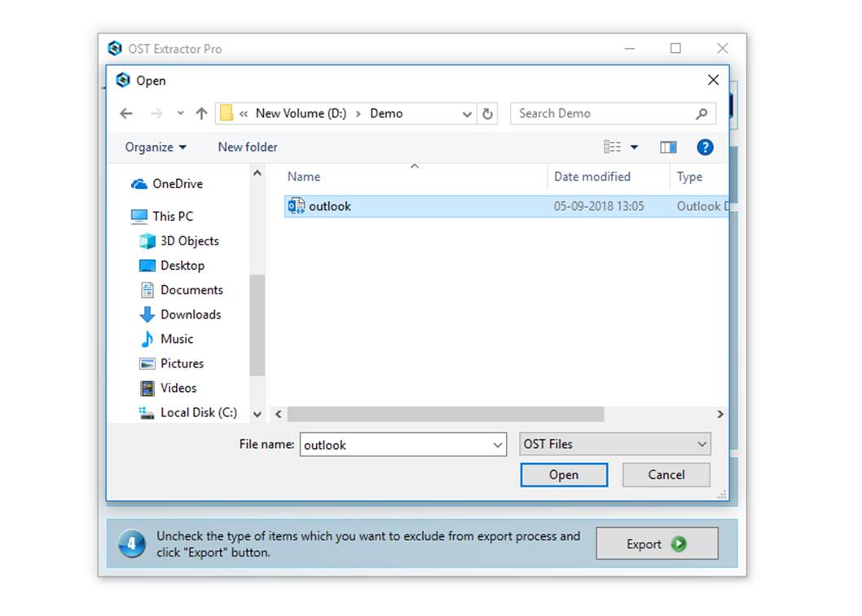
Task: Select the Pictures sidebar entry
Action: point(181,363)
